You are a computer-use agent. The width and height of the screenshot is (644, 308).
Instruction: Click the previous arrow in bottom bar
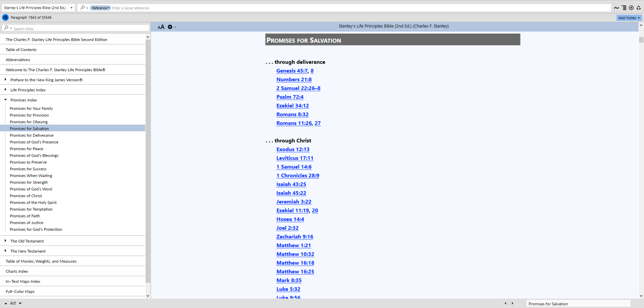505,303
